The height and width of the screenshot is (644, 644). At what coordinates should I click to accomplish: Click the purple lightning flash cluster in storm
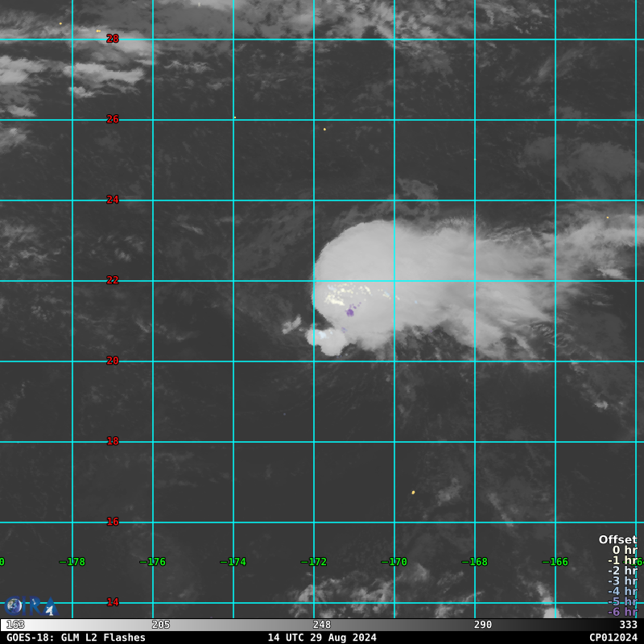click(x=350, y=312)
